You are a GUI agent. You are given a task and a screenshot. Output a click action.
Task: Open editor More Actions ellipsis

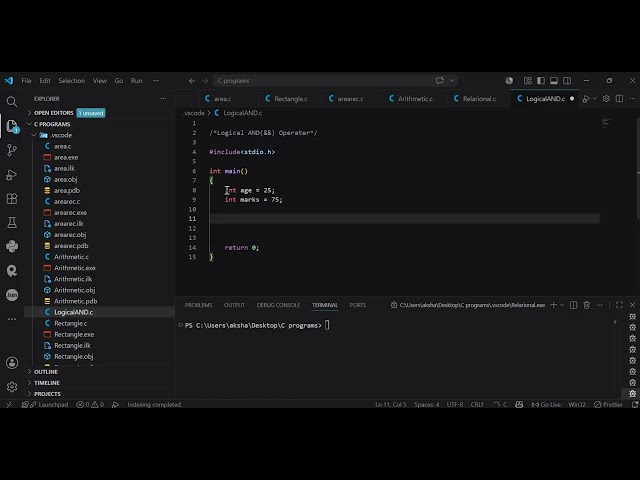pos(632,99)
